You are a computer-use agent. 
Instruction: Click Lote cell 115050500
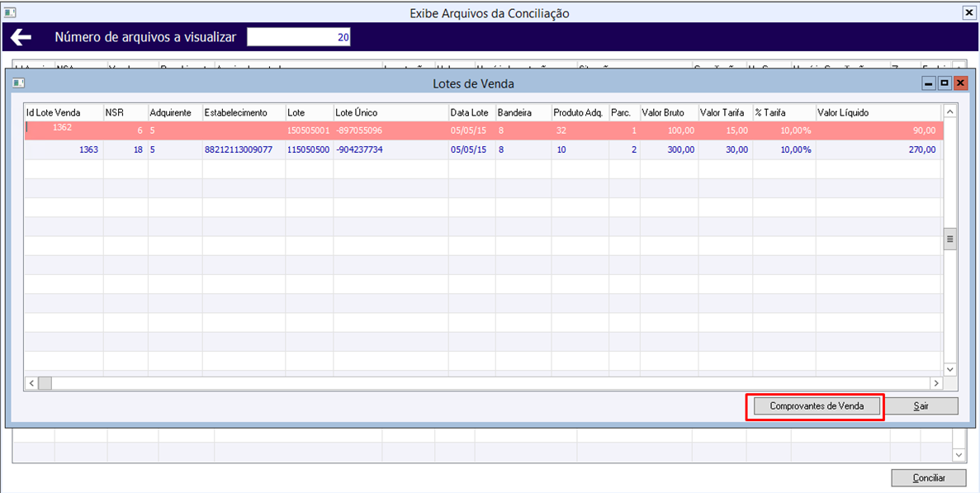pos(309,150)
